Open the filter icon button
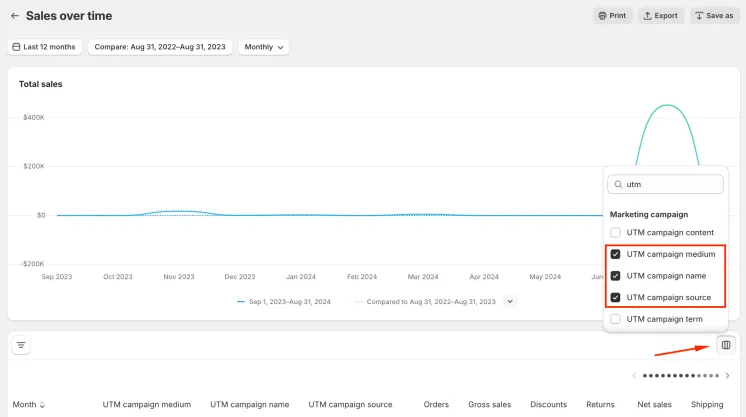Screen dimensions: 746x417 pos(21,345)
